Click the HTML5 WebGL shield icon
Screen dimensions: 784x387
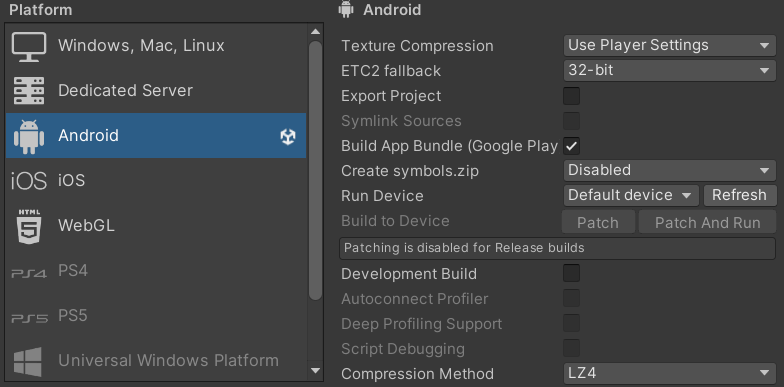[x=29, y=226]
